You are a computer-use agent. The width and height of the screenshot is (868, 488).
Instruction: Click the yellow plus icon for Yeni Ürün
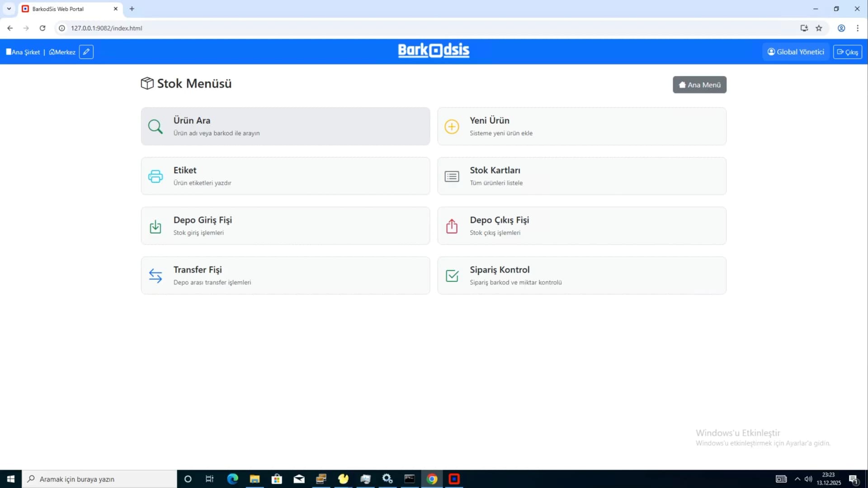coord(452,127)
